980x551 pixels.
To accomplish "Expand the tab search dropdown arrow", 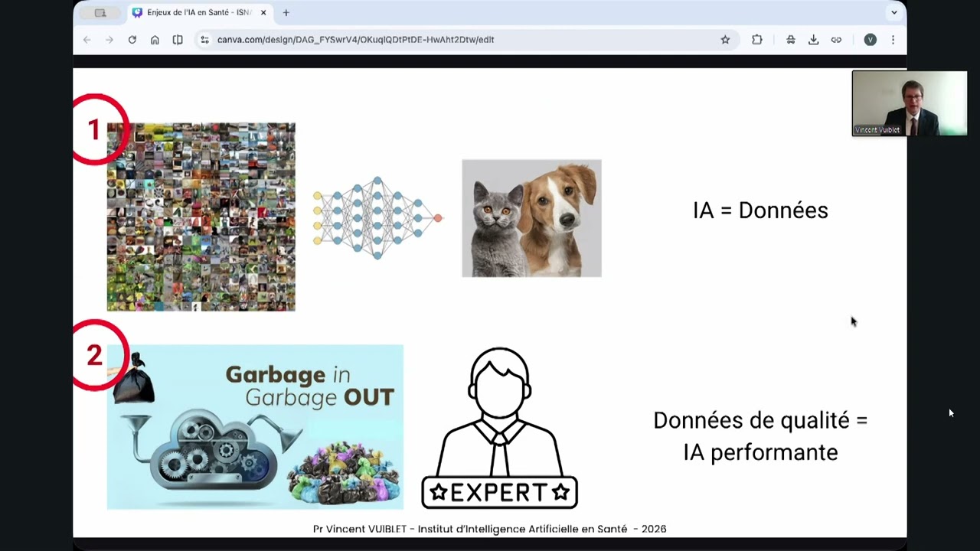I will (x=893, y=13).
